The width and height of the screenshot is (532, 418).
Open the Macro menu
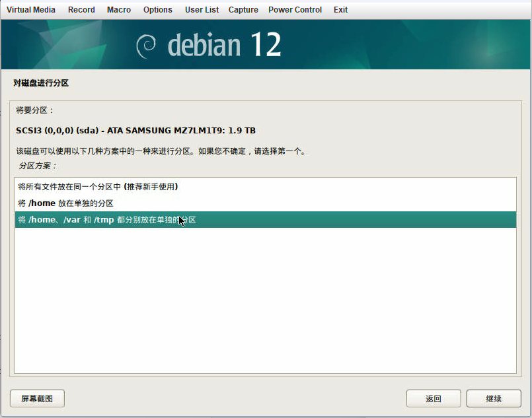coord(119,10)
